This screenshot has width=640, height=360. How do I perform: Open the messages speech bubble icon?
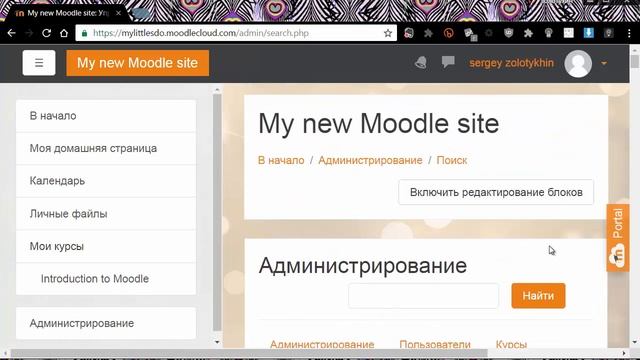tap(448, 62)
